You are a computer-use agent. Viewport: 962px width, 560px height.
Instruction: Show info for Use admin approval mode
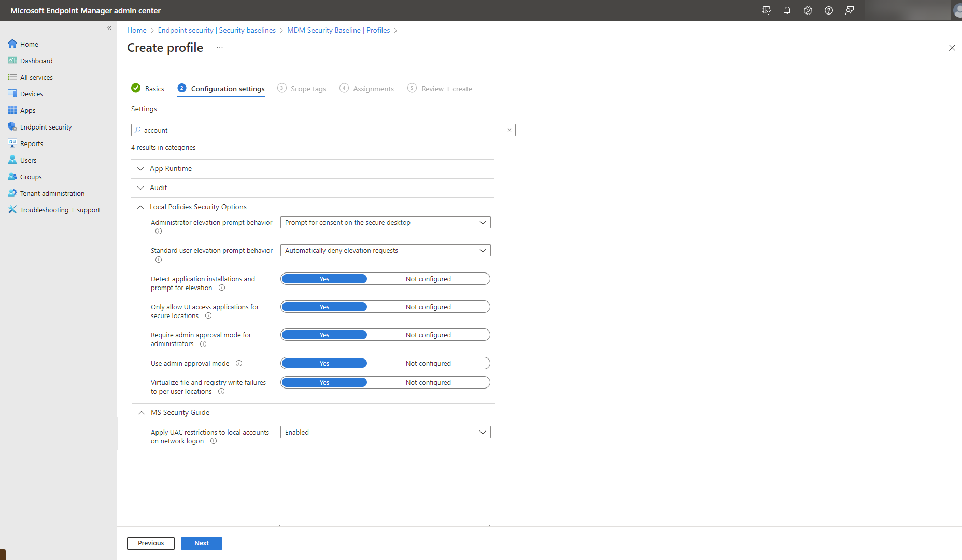point(239,364)
